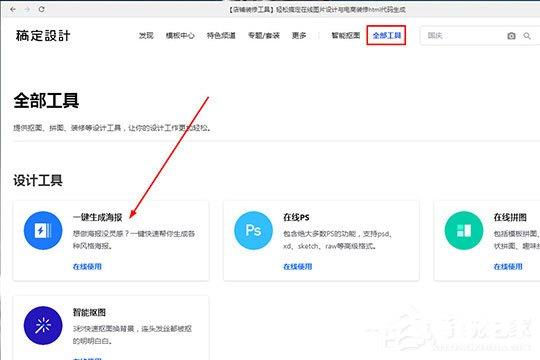Open the online PS circular icon
The height and width of the screenshot is (360, 540).
253,230
